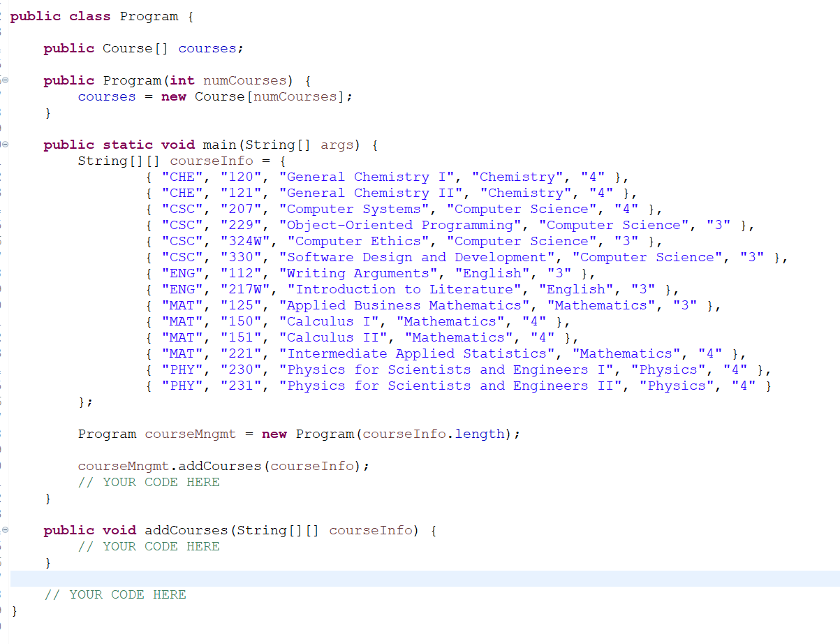Click the gutter icon beside addCourses declaration
Screen dimensions: 840x644
(x=3, y=530)
